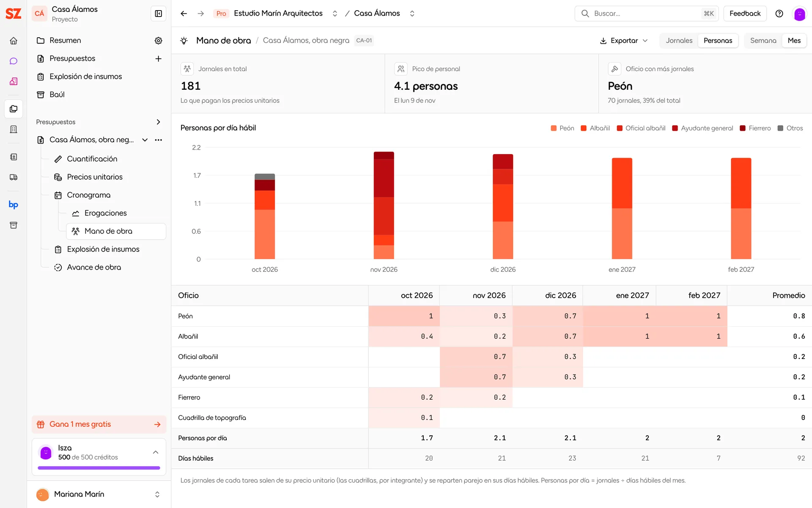This screenshot has width=812, height=508.
Task: Click the home icon in left rail
Action: pyautogui.click(x=14, y=41)
